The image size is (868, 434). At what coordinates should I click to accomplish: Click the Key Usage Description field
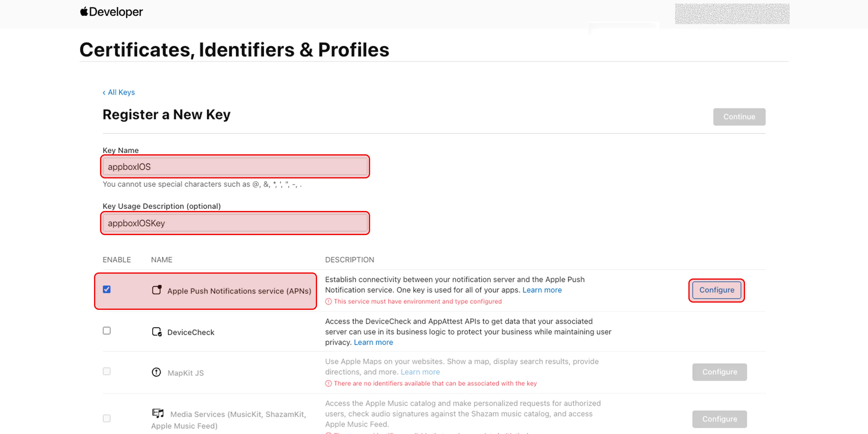(235, 223)
